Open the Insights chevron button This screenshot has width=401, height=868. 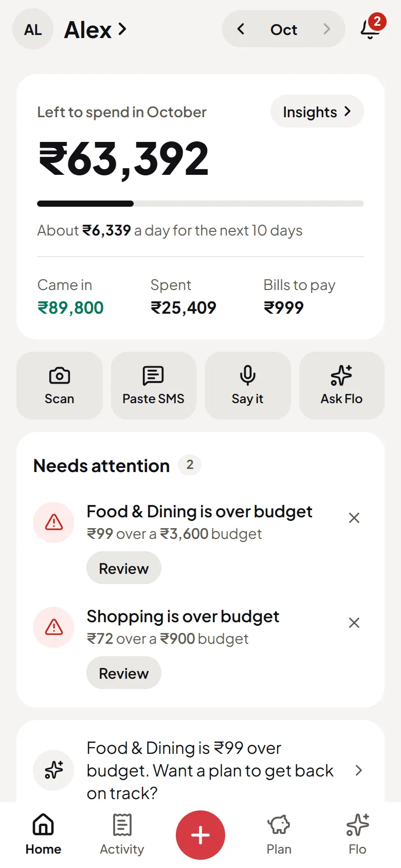point(317,112)
